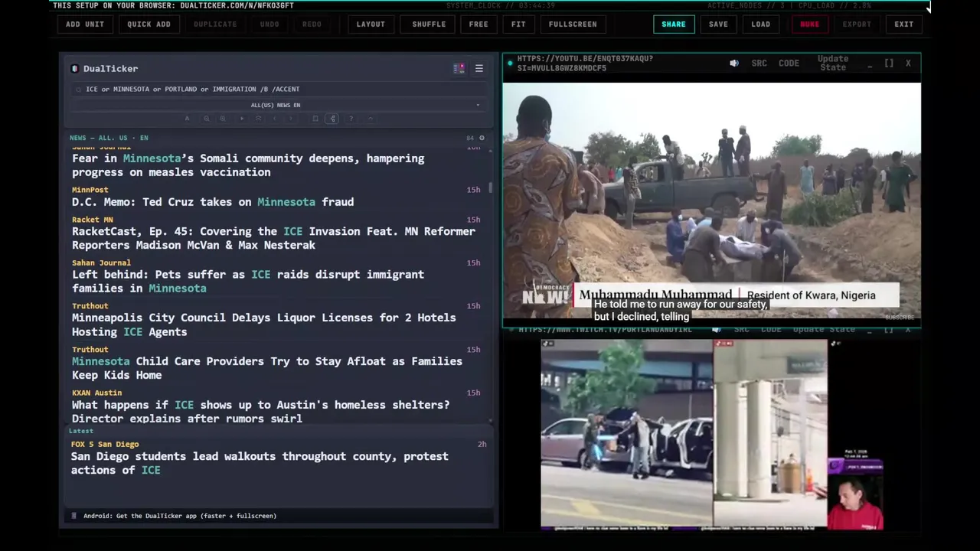Collapse ticker toolbar with up caret
Screen dimensions: 980x551
371,119
